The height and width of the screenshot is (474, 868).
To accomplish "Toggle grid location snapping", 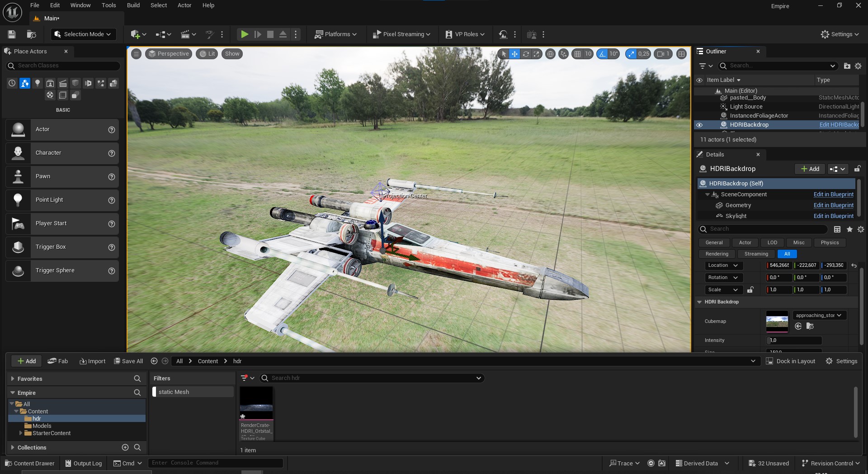I will pos(577,54).
